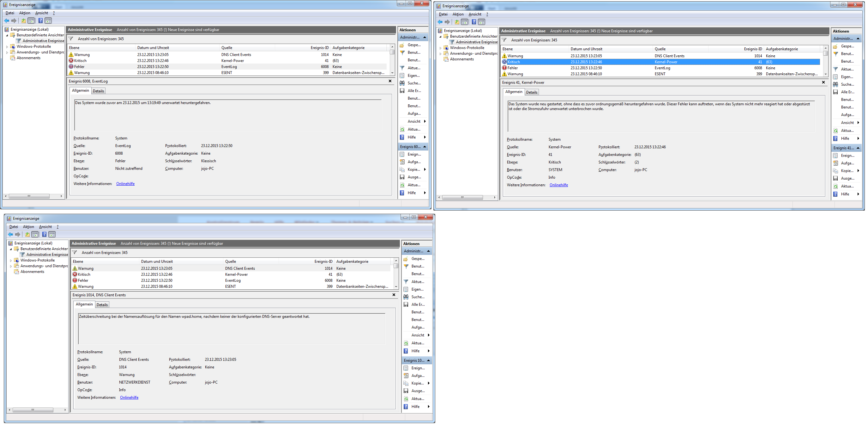The width and height of the screenshot is (868, 425).
Task: Collapse Benutzerdefinierte Ansichten node in Ereignis 6008 window
Action: pyautogui.click(x=7, y=35)
